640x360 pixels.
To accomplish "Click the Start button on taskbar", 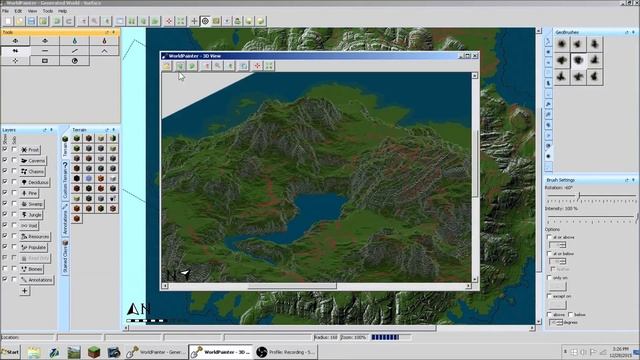I will (x=10, y=352).
